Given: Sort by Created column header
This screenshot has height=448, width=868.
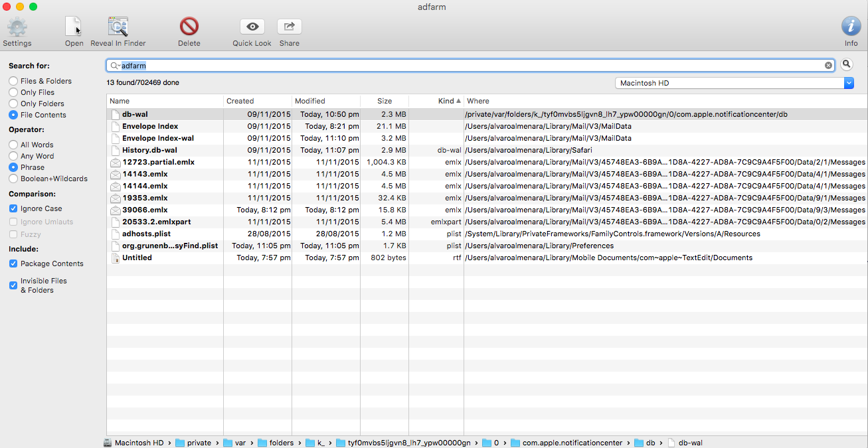Looking at the screenshot, I should coord(258,101).
